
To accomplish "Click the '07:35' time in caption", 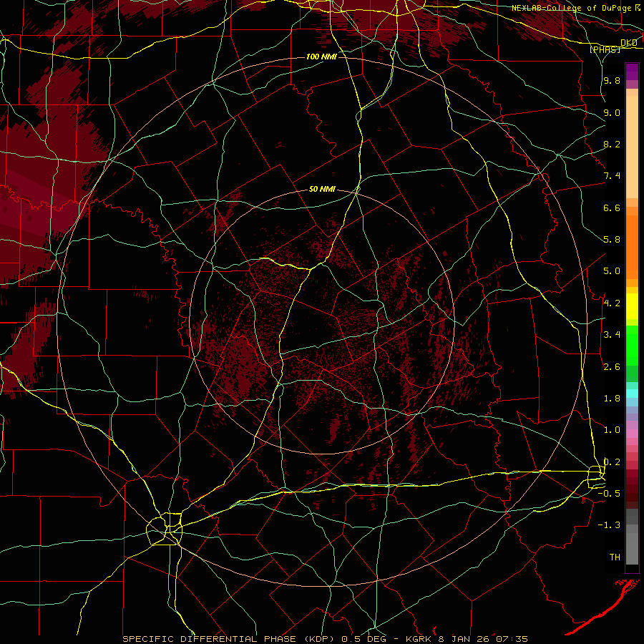I will click(x=512, y=639).
